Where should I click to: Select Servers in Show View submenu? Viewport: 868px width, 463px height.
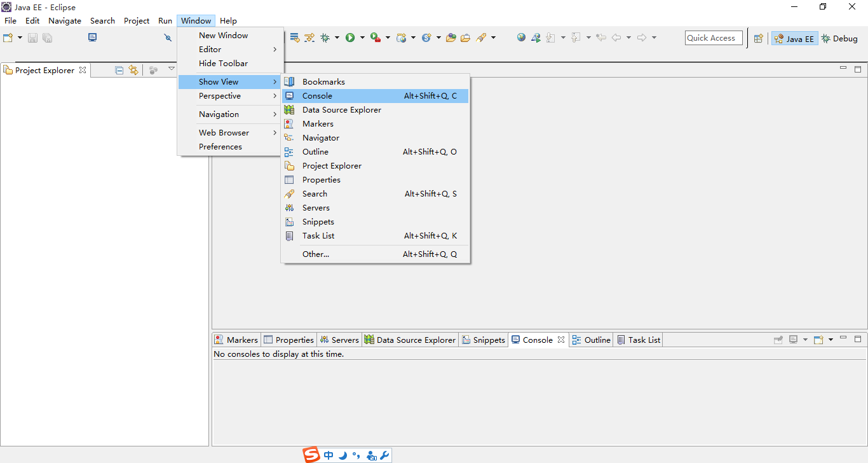pyautogui.click(x=375, y=208)
